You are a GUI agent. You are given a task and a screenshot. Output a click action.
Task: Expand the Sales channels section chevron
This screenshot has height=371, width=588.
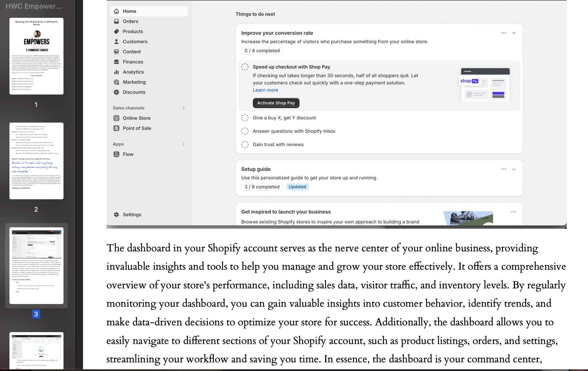pyautogui.click(x=184, y=108)
